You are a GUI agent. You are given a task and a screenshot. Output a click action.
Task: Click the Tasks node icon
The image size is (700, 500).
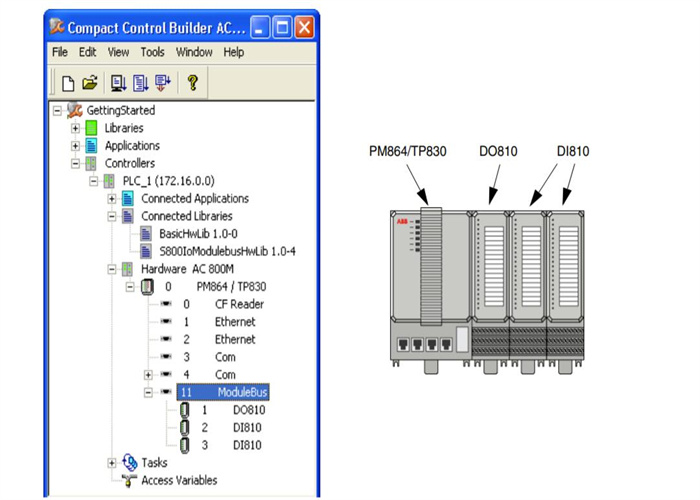coord(130,462)
